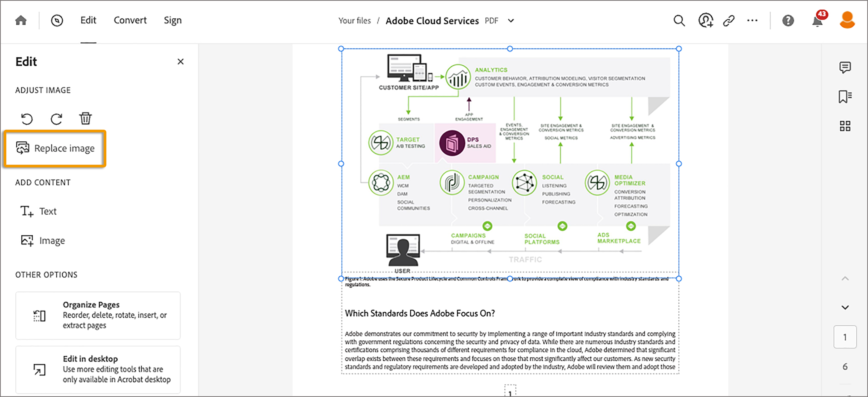868x397 pixels.
Task: Rotate image counterclockwise
Action: [x=27, y=119]
